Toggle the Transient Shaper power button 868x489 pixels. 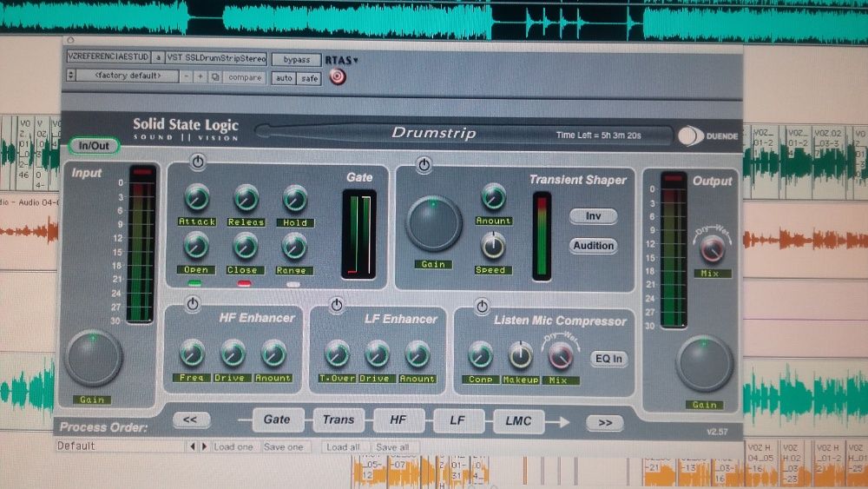coord(424,164)
